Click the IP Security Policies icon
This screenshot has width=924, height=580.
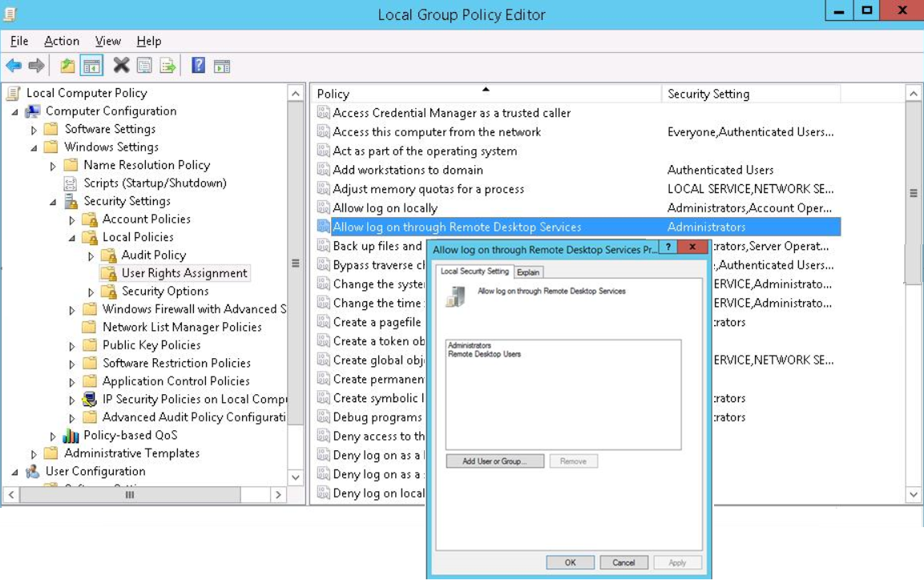point(90,399)
